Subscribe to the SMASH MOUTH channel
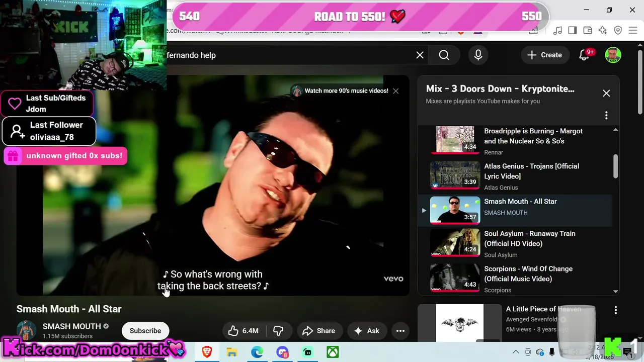644x362 pixels. coord(145,331)
